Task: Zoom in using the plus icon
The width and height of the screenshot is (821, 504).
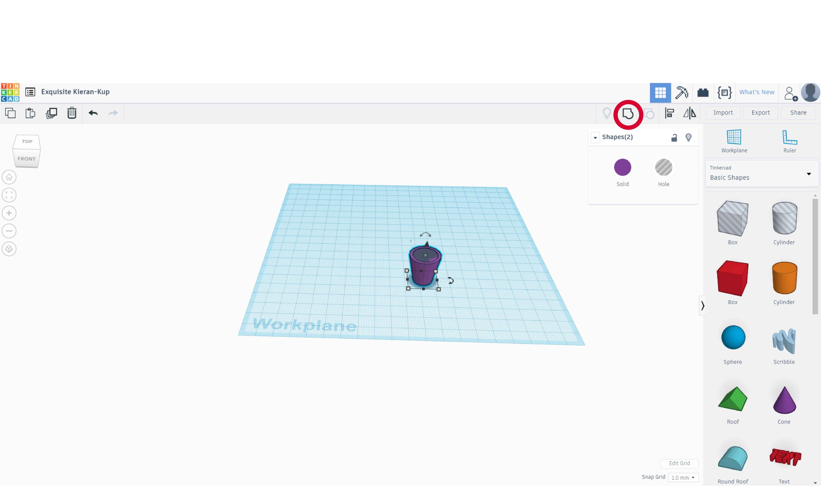Action: [9, 213]
